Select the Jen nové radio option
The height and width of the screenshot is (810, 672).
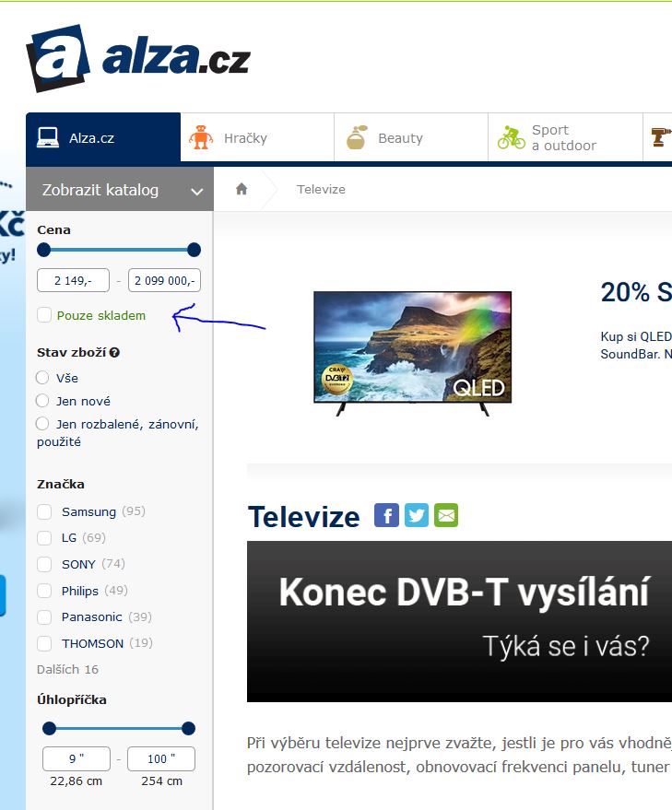(x=42, y=401)
